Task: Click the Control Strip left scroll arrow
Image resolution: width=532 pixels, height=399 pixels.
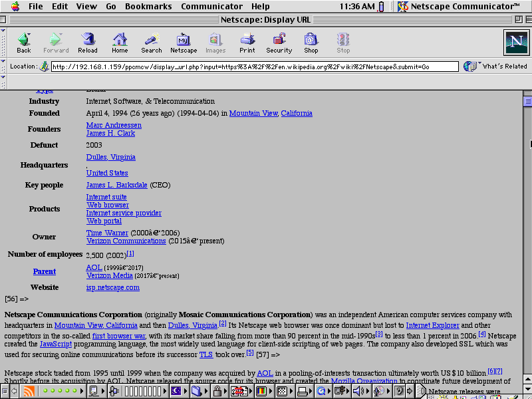Action: [x=14, y=391]
